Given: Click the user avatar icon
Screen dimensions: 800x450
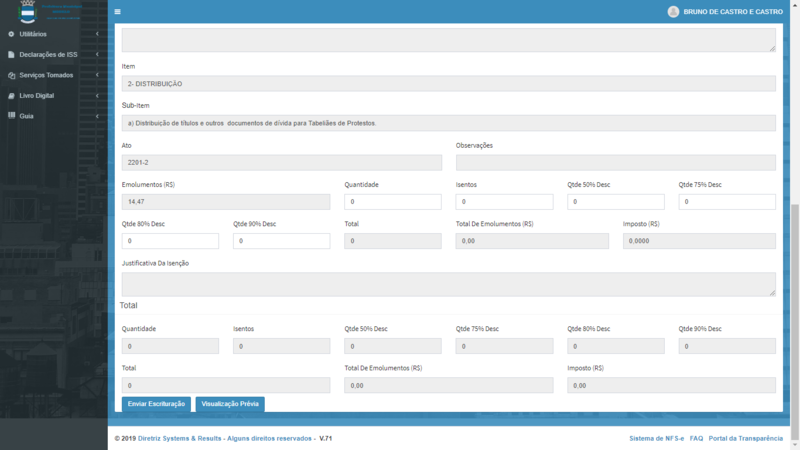Looking at the screenshot, I should (673, 12).
